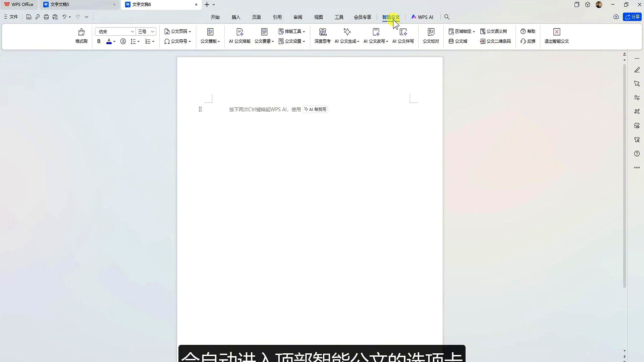Click the vertical scrollbar of the document

(625, 176)
